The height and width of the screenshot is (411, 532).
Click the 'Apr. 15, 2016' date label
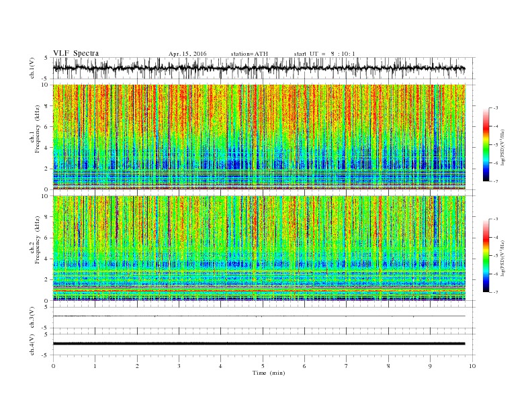[x=187, y=54]
